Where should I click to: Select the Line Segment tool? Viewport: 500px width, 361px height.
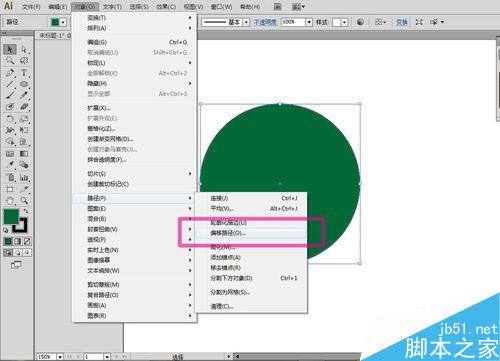pyautogui.click(x=10, y=84)
